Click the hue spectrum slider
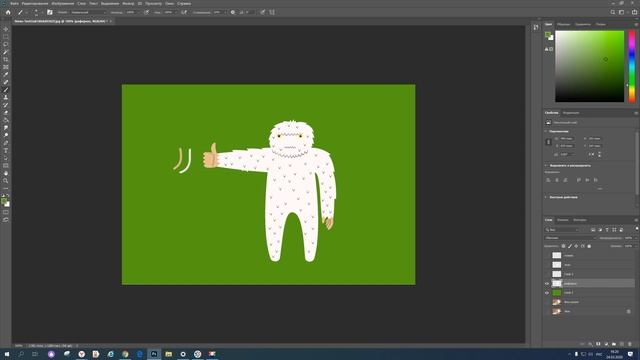The width and height of the screenshot is (640, 360). coord(632,66)
